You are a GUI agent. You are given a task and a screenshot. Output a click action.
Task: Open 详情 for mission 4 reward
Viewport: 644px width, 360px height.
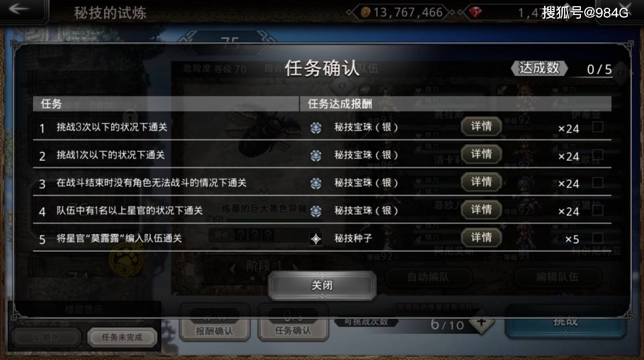pos(481,209)
